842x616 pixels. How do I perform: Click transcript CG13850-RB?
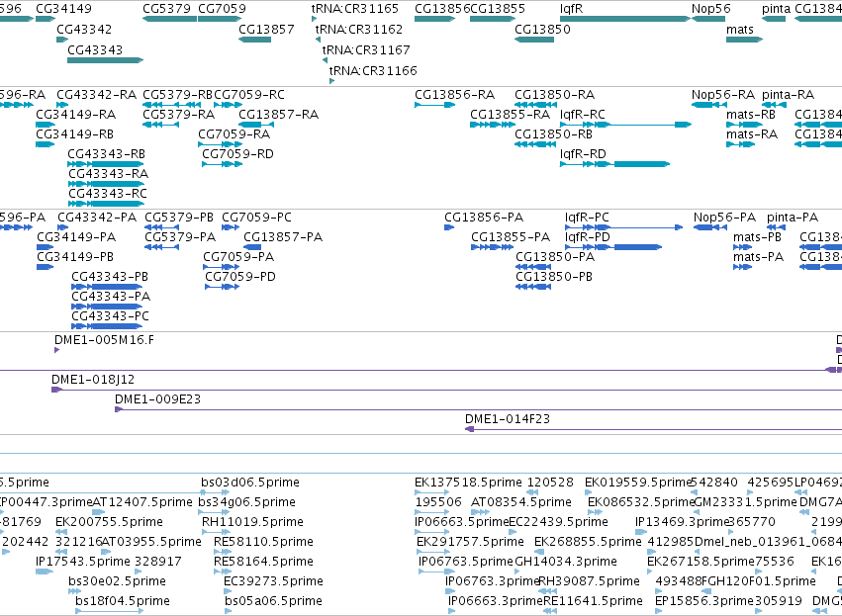[534, 144]
